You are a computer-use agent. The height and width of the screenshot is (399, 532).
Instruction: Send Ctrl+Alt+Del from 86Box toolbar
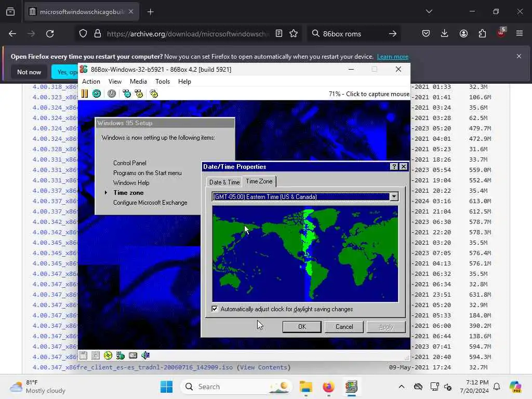[127, 94]
